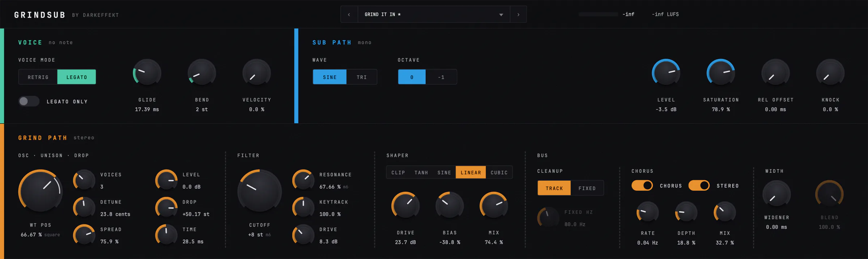The width and height of the screenshot is (868, 259).
Task: Click the KEYTRACK knob
Action: tap(303, 207)
